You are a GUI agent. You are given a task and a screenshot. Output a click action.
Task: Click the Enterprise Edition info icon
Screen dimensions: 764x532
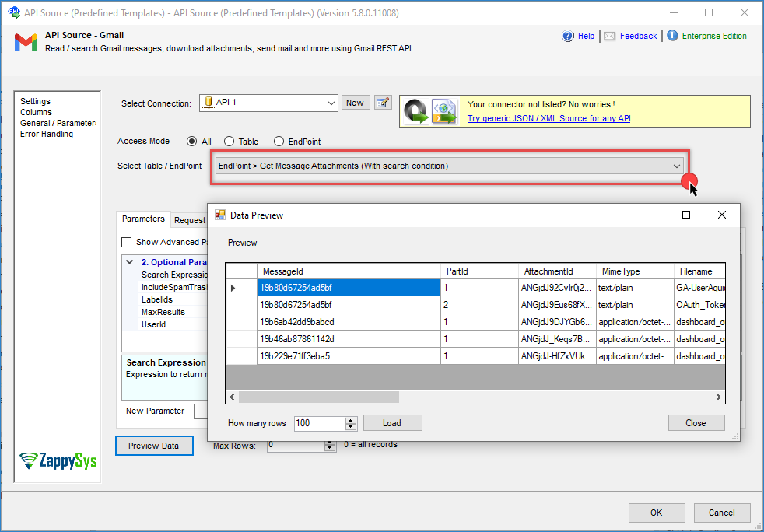coord(672,36)
